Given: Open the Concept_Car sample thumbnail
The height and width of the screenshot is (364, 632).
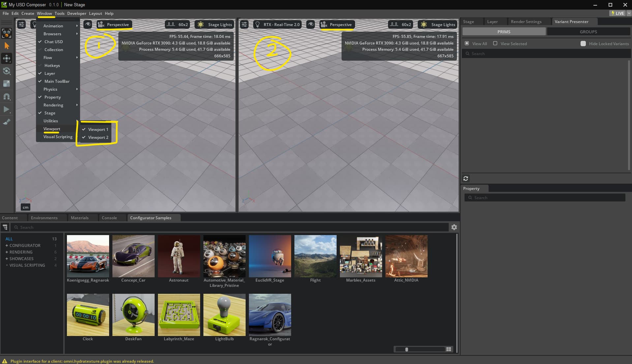Looking at the screenshot, I should click(x=133, y=256).
